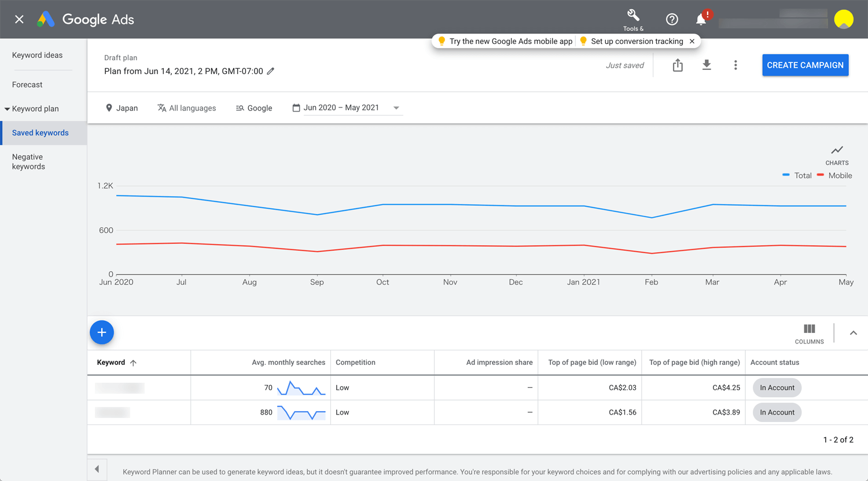Open the Help question mark icon
The width and height of the screenshot is (868, 481).
pos(672,19)
